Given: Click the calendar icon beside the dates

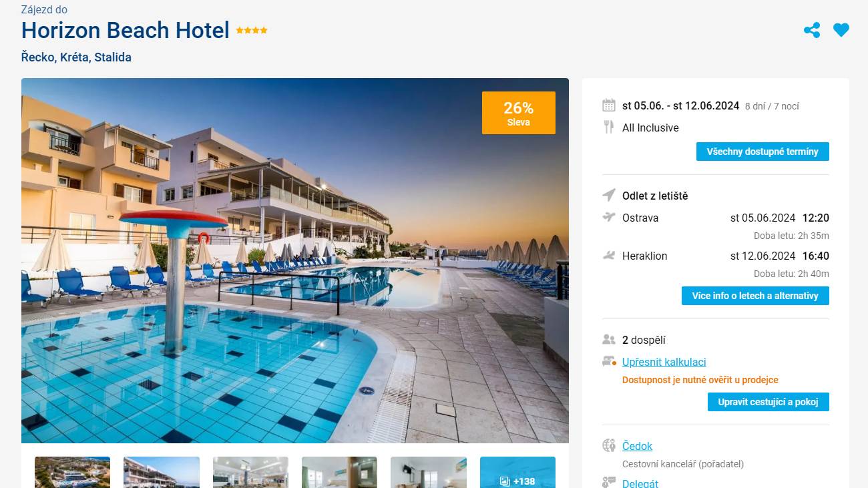Looking at the screenshot, I should point(608,105).
